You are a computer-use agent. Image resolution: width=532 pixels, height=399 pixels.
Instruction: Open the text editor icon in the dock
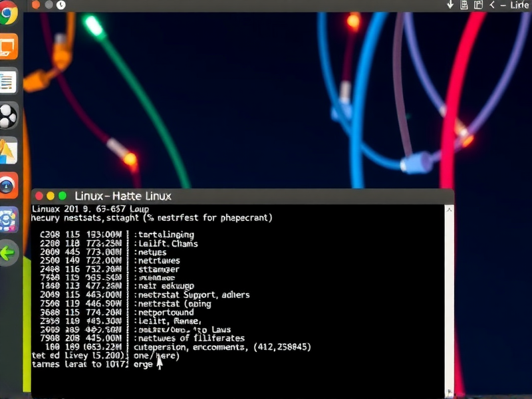coord(8,81)
